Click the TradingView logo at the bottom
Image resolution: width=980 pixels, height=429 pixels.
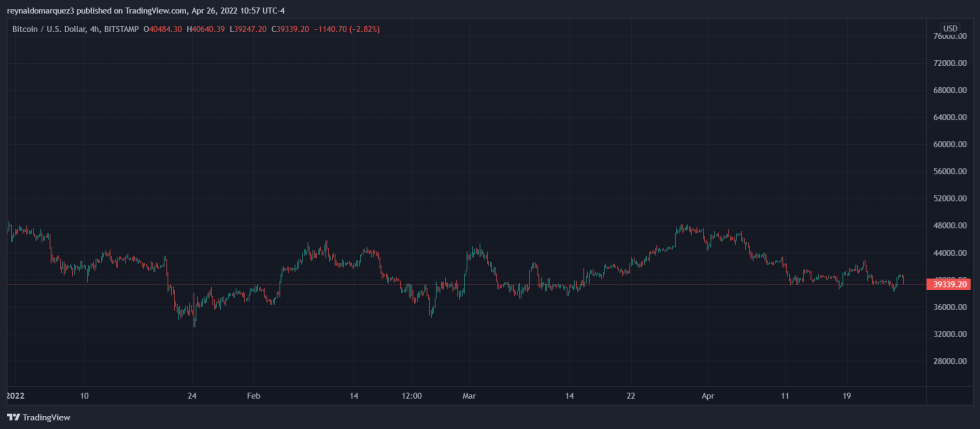(x=38, y=417)
